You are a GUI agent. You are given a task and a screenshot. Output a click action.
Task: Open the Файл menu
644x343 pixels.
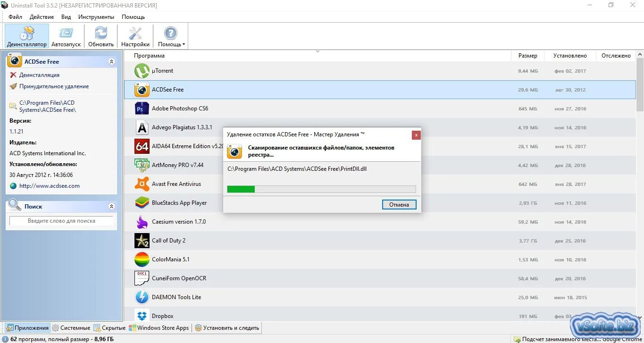pyautogui.click(x=15, y=17)
